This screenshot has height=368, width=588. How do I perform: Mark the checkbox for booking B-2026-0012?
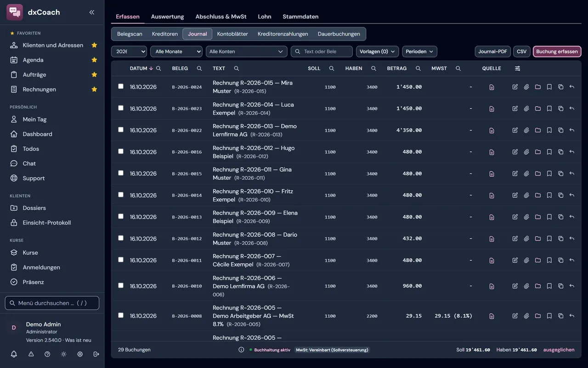[121, 238]
